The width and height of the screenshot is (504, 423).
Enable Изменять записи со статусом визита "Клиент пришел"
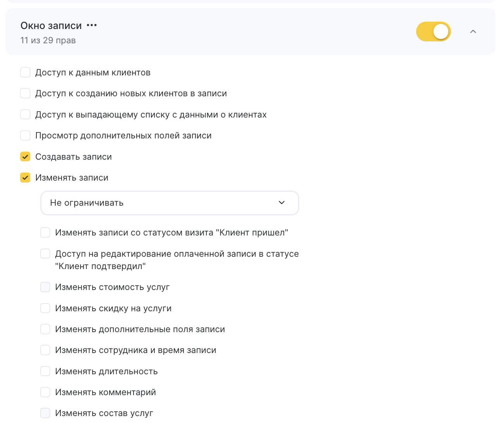click(45, 233)
